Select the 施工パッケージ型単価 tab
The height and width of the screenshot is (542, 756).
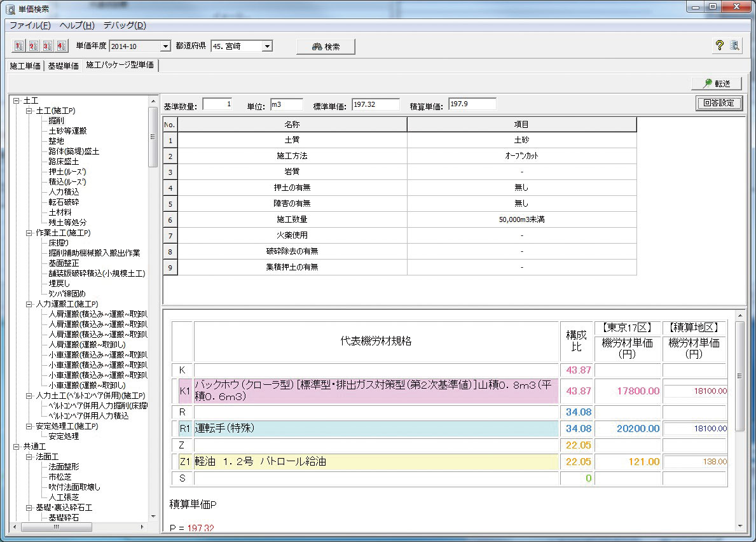tap(120, 65)
